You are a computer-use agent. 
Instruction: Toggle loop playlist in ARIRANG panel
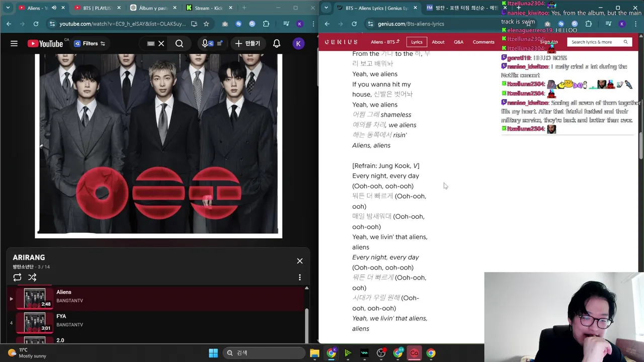17,278
